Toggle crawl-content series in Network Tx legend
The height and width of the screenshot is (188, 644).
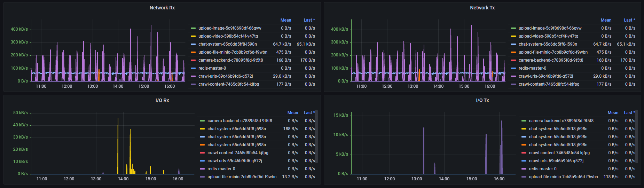tap(549, 84)
